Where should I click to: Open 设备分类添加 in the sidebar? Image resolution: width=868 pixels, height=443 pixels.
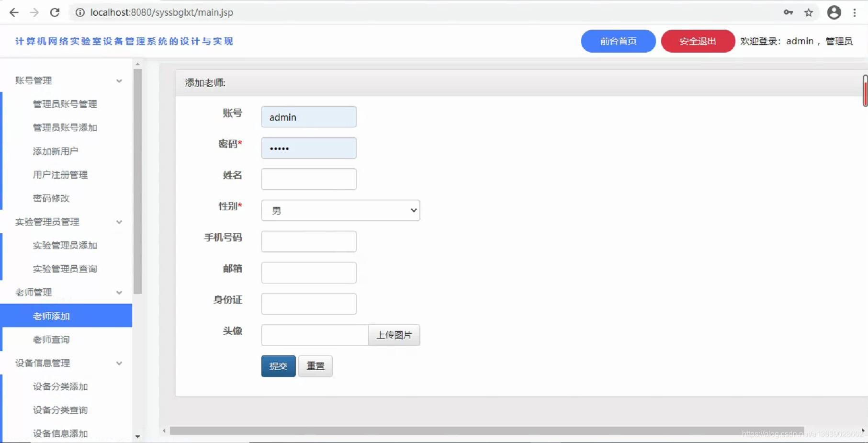click(60, 386)
